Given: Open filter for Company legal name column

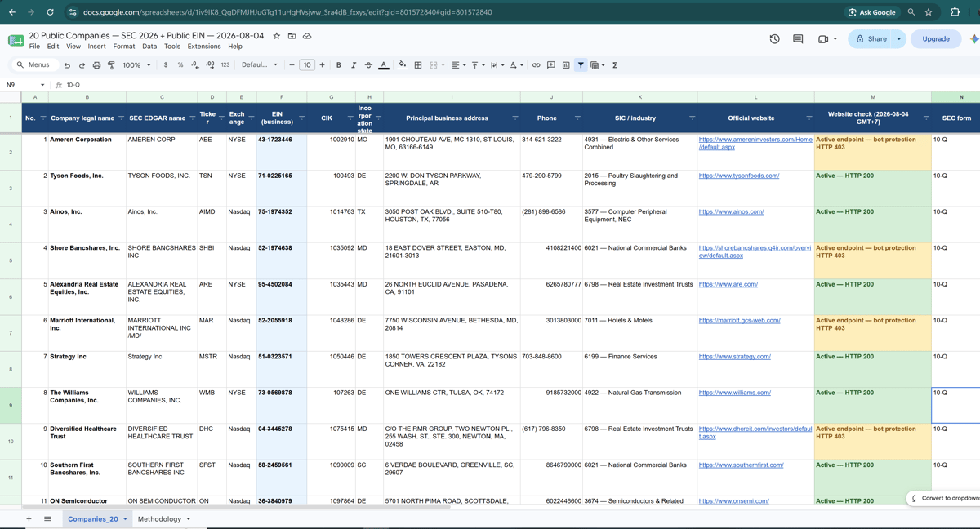Looking at the screenshot, I should pos(121,118).
